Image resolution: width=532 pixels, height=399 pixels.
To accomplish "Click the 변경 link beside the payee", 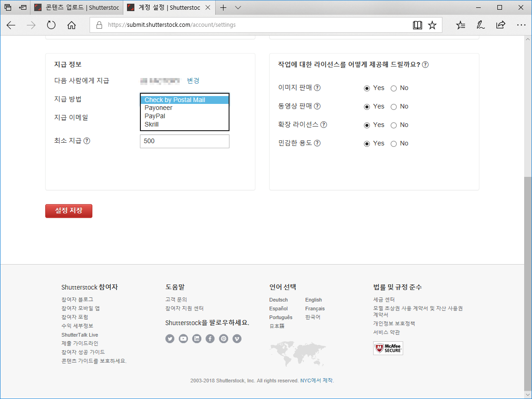I will click(193, 81).
